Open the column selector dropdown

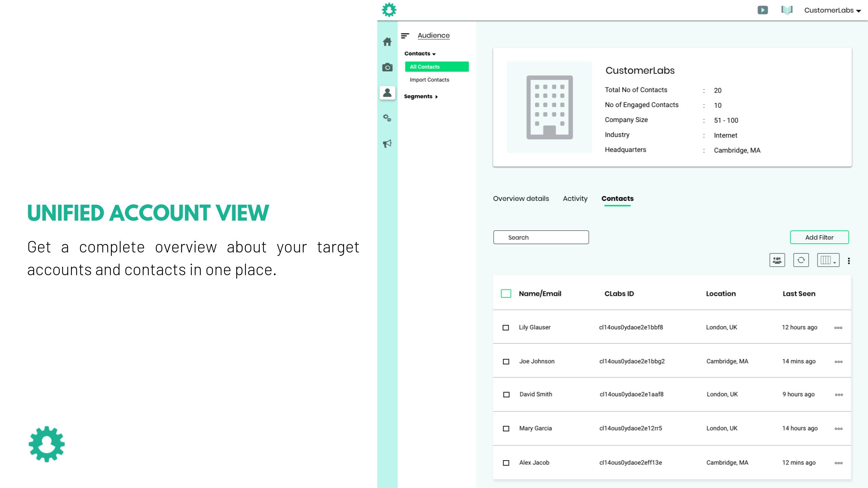pos(828,260)
